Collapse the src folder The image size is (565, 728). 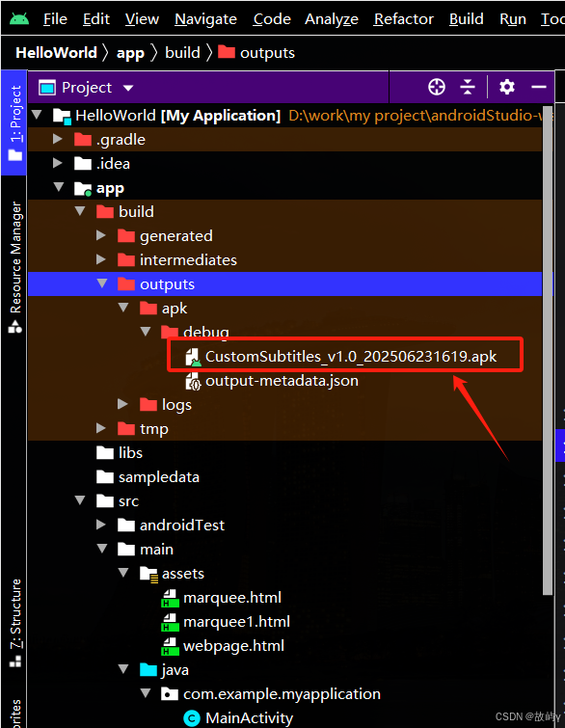[80, 500]
